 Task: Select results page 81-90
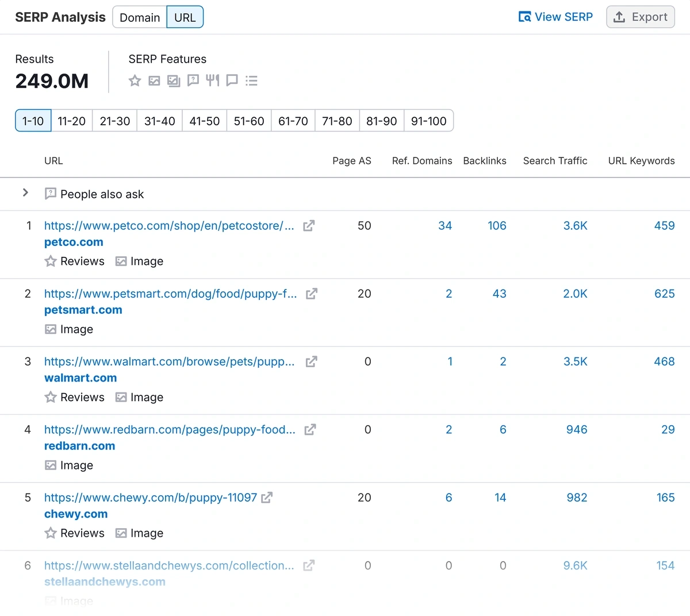[x=382, y=121]
